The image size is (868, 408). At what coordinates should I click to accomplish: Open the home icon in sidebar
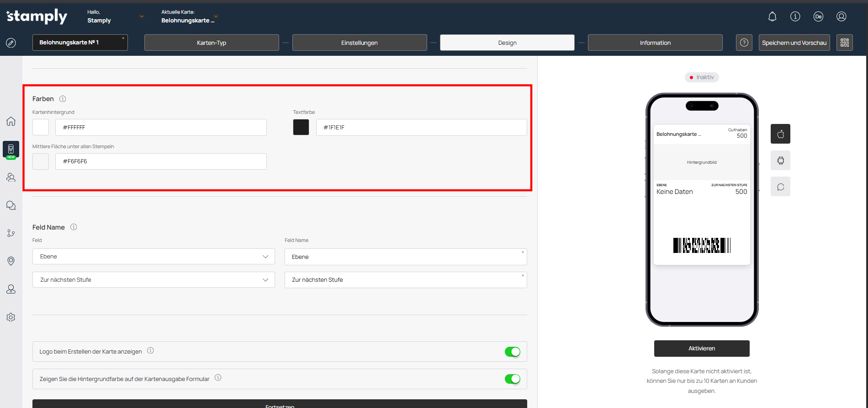[x=11, y=121]
